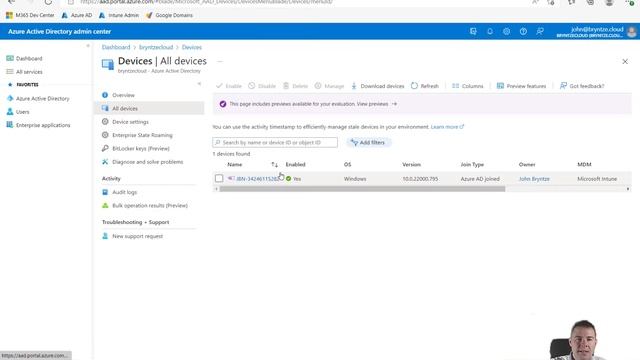Click the Delete toolbar button

[x=295, y=86]
